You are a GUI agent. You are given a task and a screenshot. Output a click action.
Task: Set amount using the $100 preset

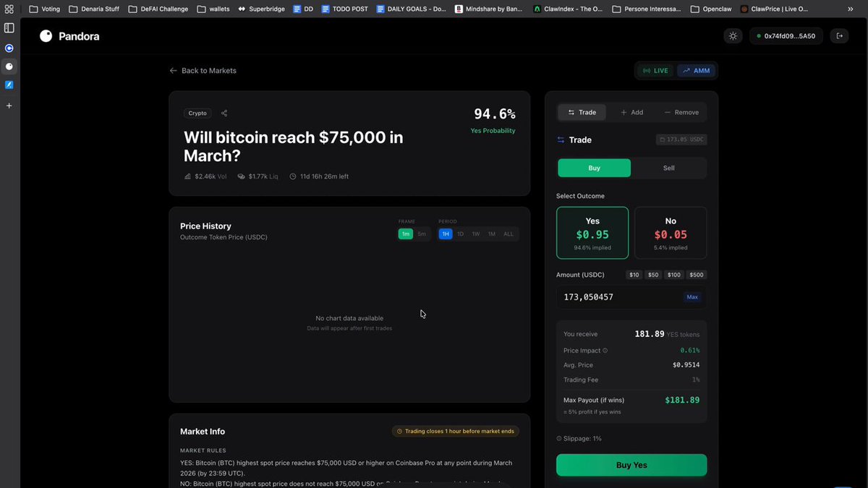click(673, 275)
